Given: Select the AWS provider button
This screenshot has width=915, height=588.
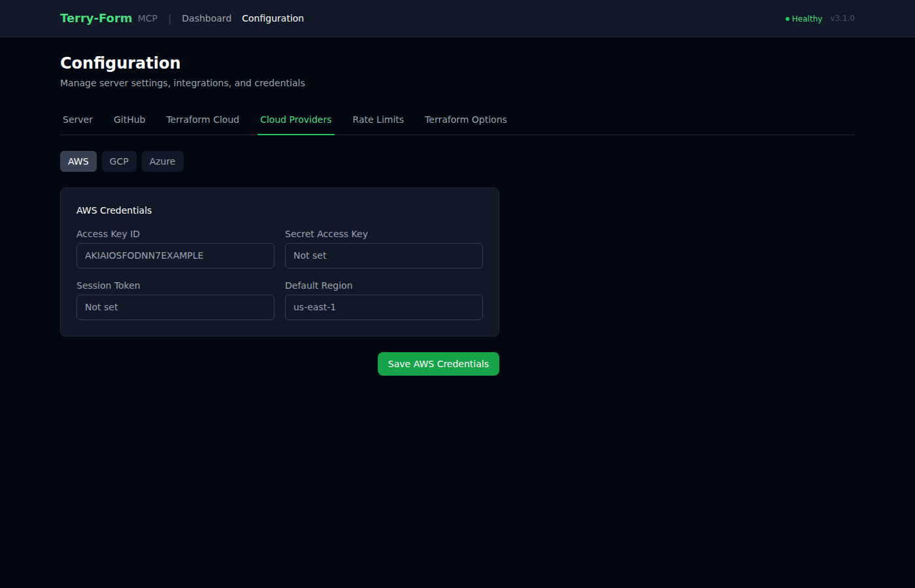Looking at the screenshot, I should point(78,161).
